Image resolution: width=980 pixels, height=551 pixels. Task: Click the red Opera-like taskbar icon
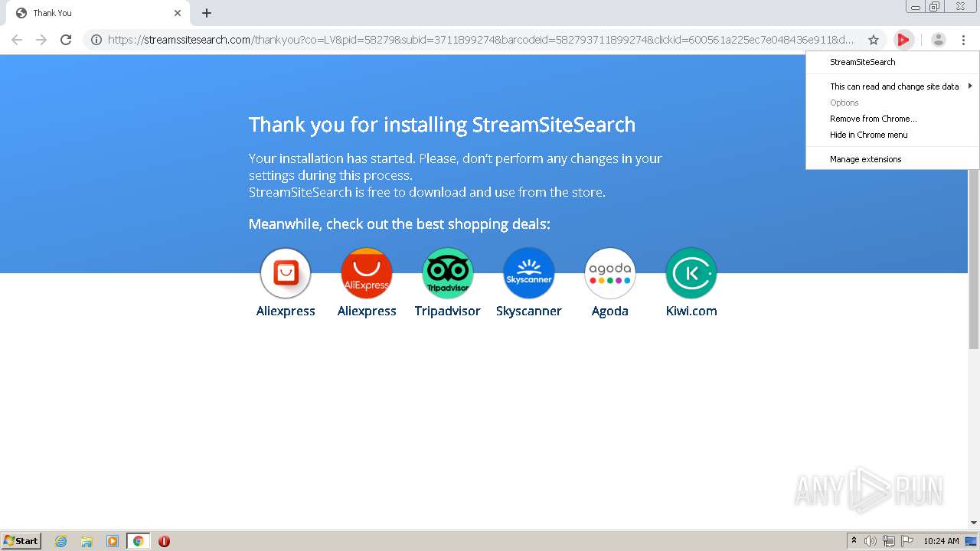[x=164, y=541]
